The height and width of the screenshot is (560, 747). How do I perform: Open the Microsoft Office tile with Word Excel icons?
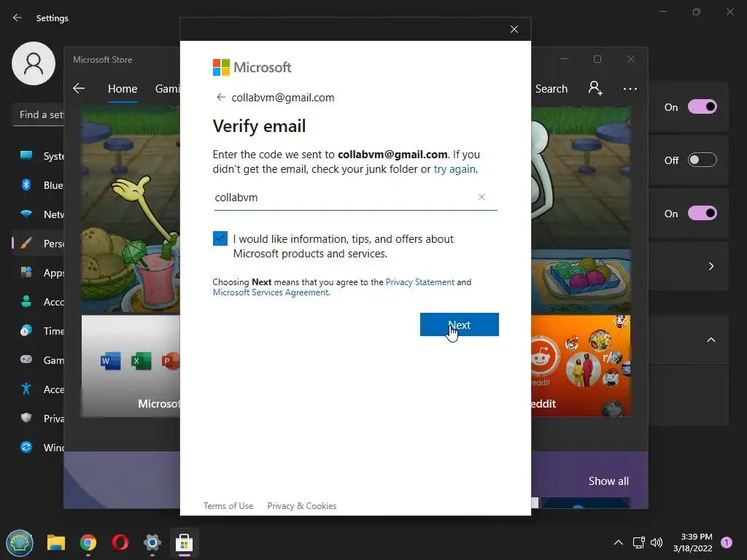click(x=131, y=366)
